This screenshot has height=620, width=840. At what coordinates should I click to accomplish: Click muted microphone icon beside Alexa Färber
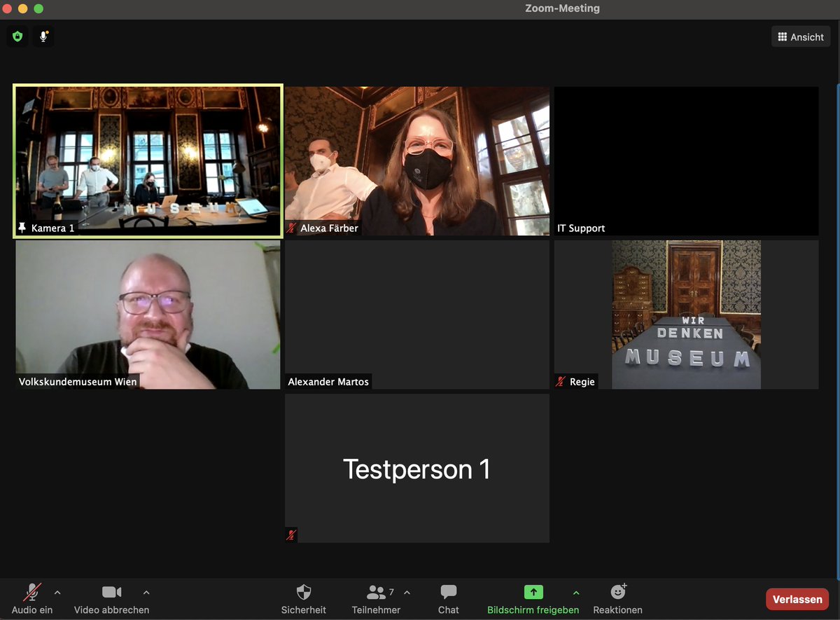291,228
